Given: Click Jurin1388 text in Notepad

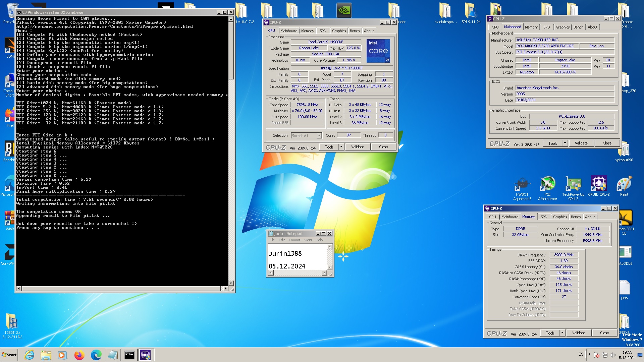Looking at the screenshot, I should click(x=285, y=254).
